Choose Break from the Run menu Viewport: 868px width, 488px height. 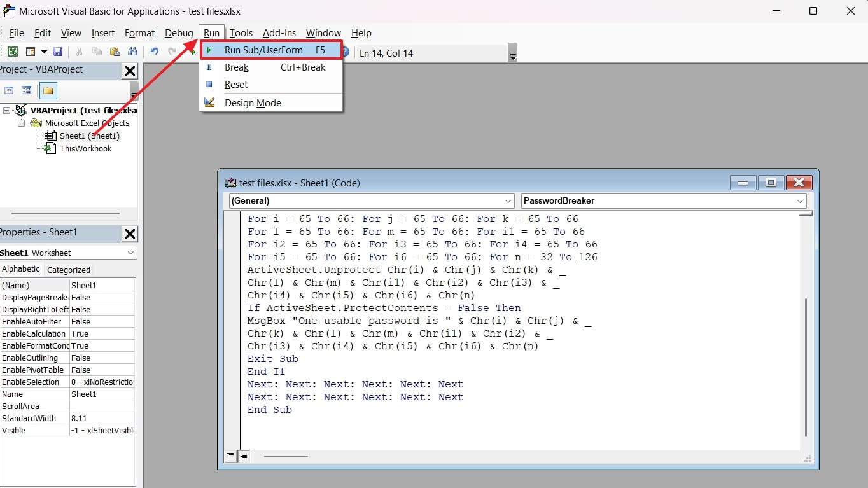[271, 67]
